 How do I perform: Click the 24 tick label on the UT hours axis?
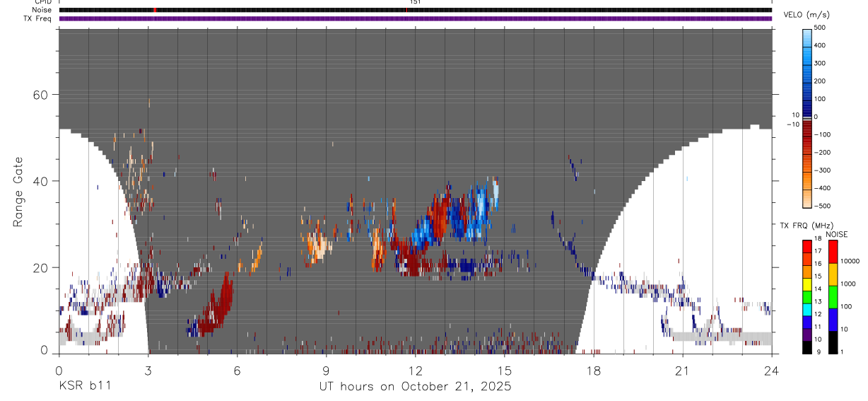coord(771,371)
